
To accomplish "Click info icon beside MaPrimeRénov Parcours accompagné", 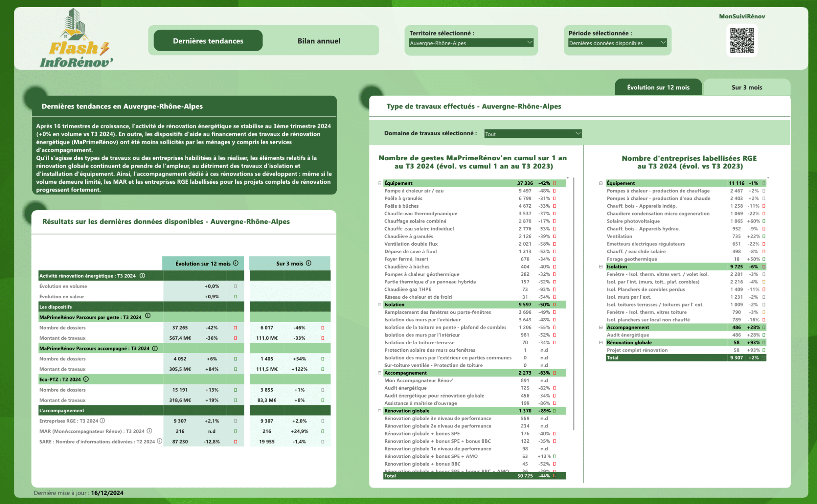I will pyautogui.click(x=155, y=348).
